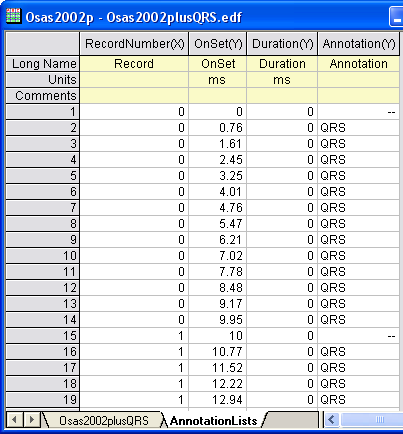Viewport: 403px width, 434px height.
Task: Click the QRS annotation in row 2
Action: (x=358, y=128)
